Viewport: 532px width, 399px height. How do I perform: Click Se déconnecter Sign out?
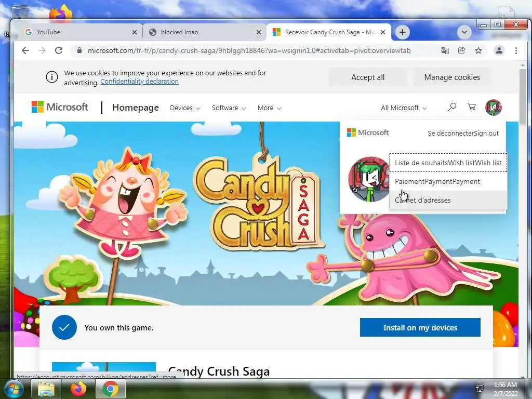click(463, 134)
